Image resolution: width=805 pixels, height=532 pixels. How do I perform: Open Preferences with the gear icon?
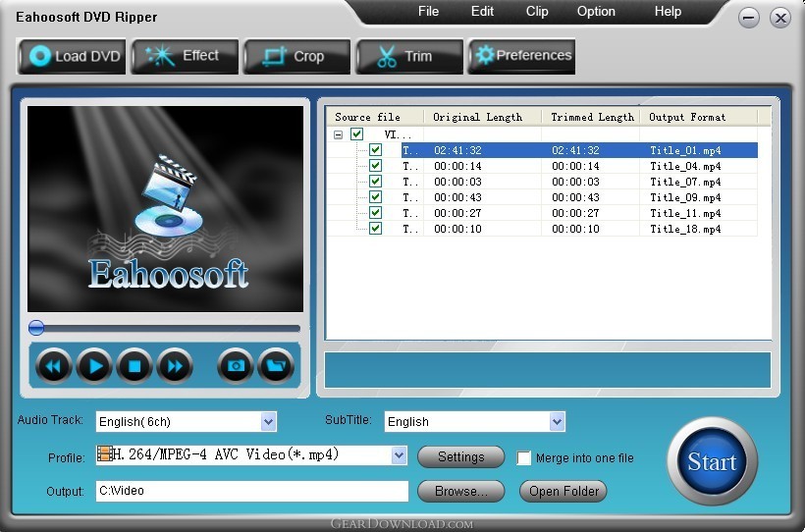(521, 56)
